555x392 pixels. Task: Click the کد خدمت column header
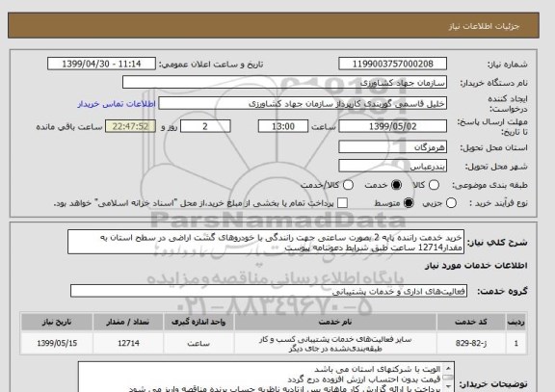[x=471, y=322]
